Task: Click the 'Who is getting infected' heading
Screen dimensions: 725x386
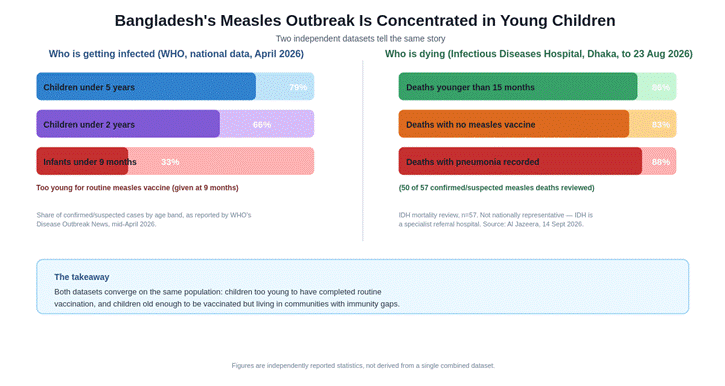Action: pyautogui.click(x=176, y=54)
